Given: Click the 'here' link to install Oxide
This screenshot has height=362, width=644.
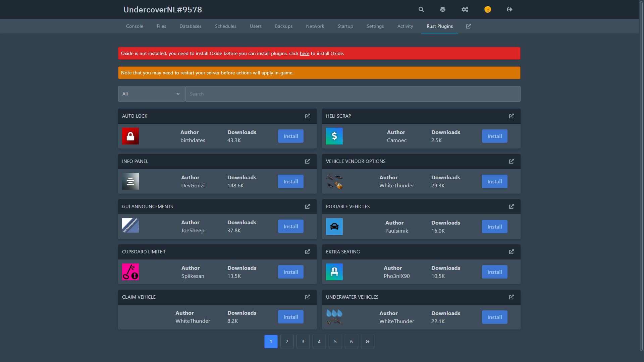Looking at the screenshot, I should point(305,53).
